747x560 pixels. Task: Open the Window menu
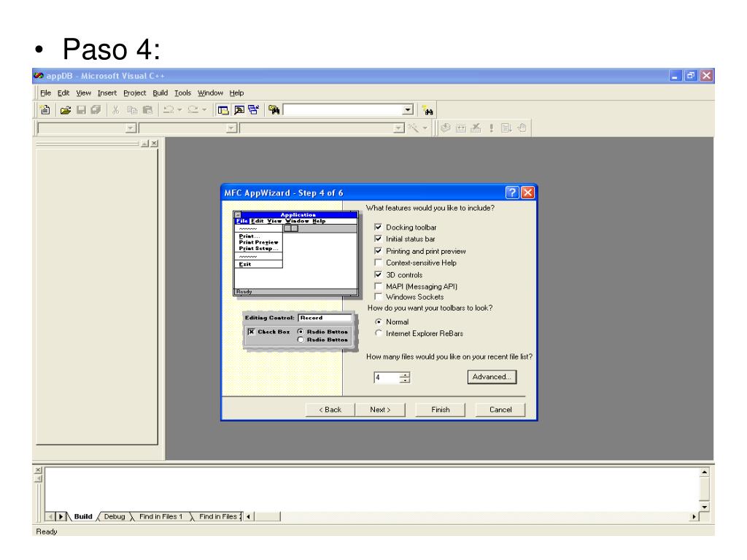coord(211,93)
